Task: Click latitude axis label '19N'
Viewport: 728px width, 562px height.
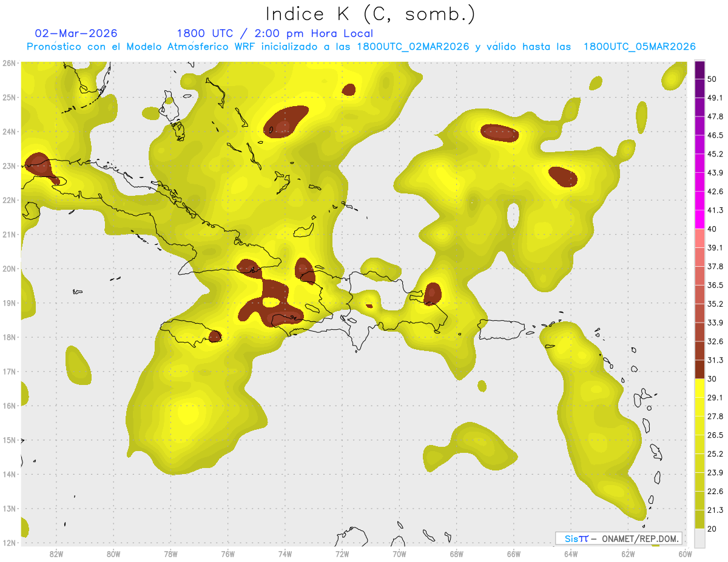Action: click(9, 303)
